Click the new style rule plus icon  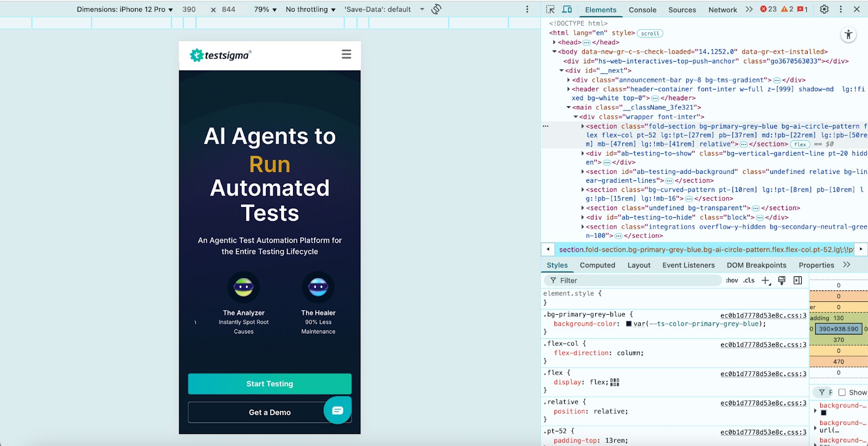click(x=765, y=280)
